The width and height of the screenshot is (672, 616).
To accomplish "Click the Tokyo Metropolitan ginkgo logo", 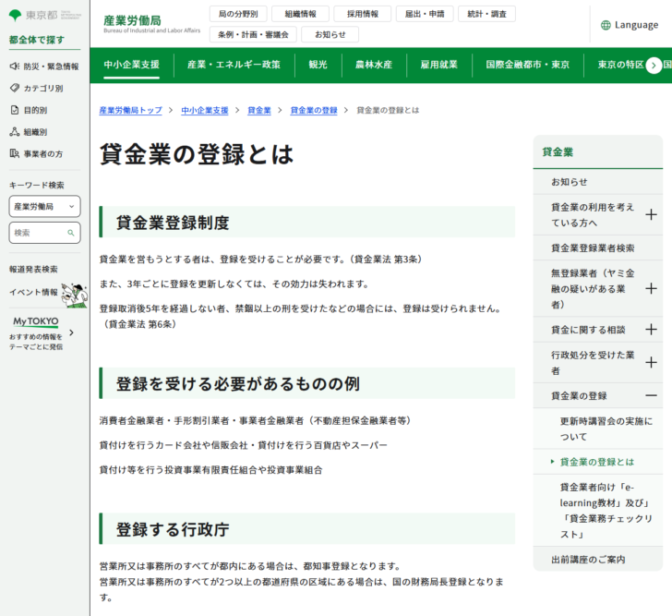I will point(16,16).
